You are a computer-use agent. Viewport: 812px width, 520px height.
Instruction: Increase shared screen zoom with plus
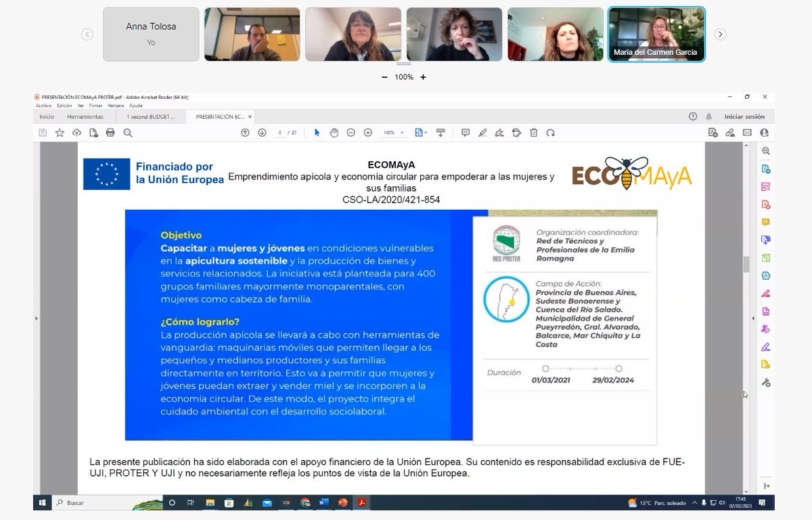pyautogui.click(x=424, y=77)
